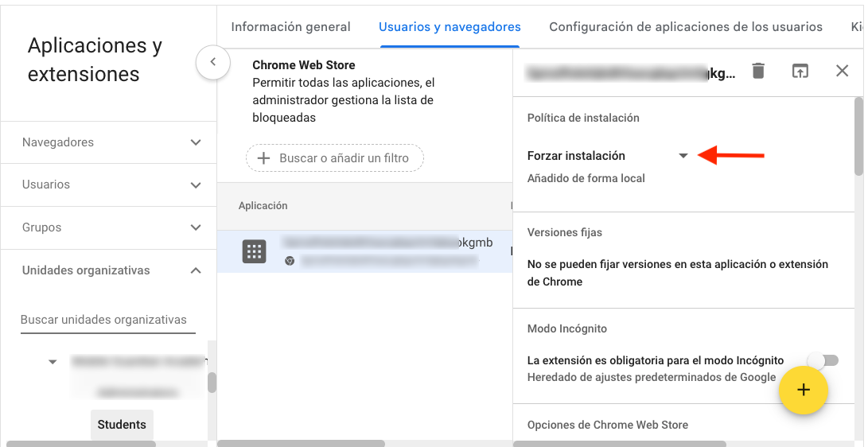This screenshot has width=868, height=447.
Task: Click the trash delete icon
Action: pyautogui.click(x=758, y=72)
